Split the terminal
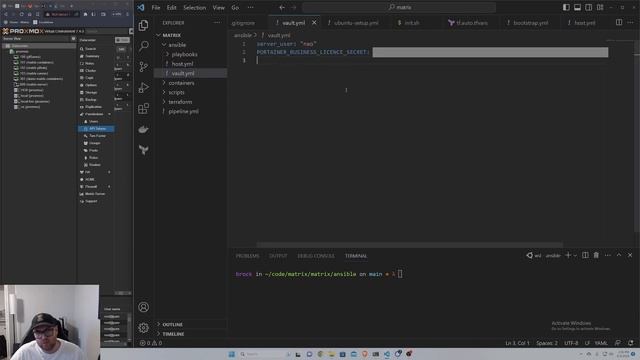This screenshot has width=640, height=360. click(585, 255)
